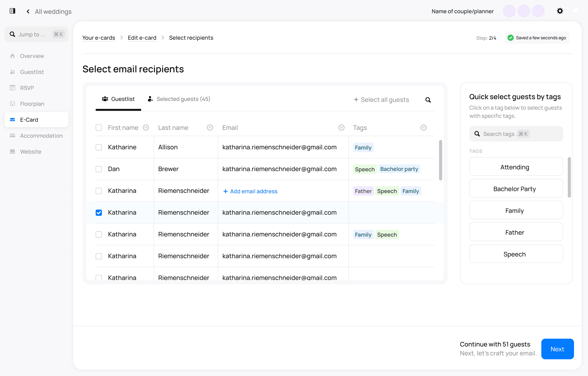This screenshot has width=588, height=376.
Task: Open the First name column filter
Action: [x=146, y=128]
